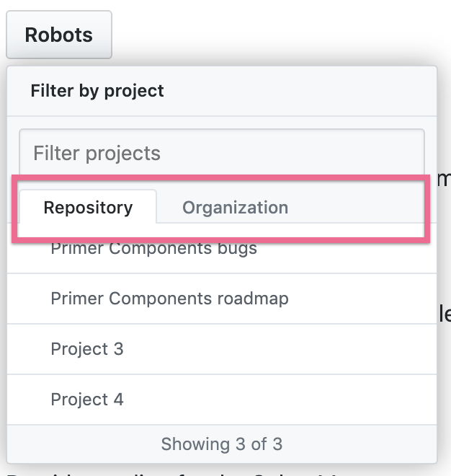
Task: Choose Primer Components roadmap from list
Action: tap(169, 299)
